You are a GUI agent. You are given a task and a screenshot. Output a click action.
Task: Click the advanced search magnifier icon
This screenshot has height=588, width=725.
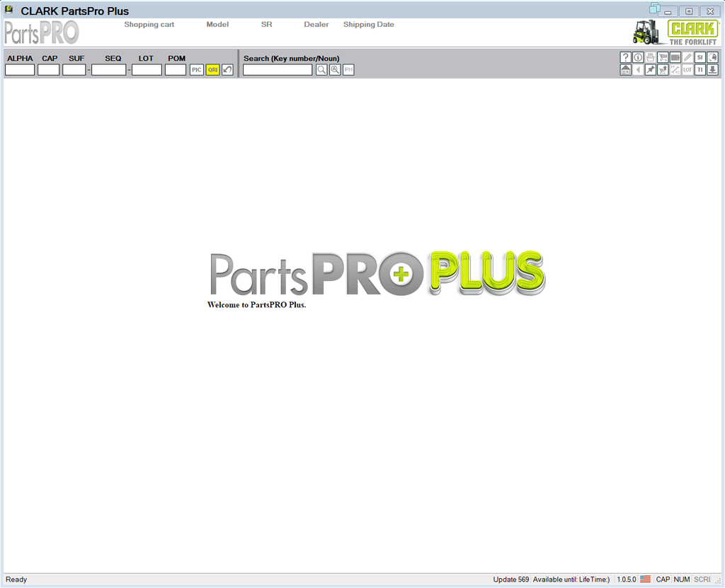[x=335, y=69]
